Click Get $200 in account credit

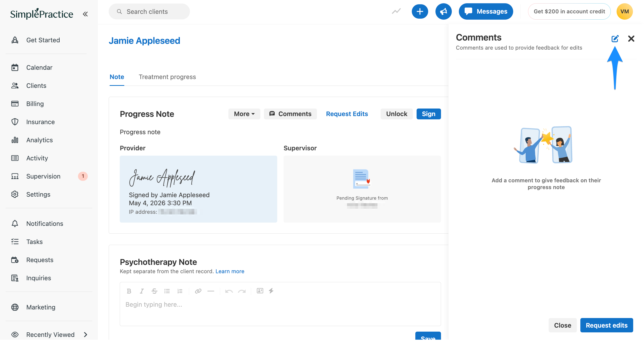(x=569, y=11)
